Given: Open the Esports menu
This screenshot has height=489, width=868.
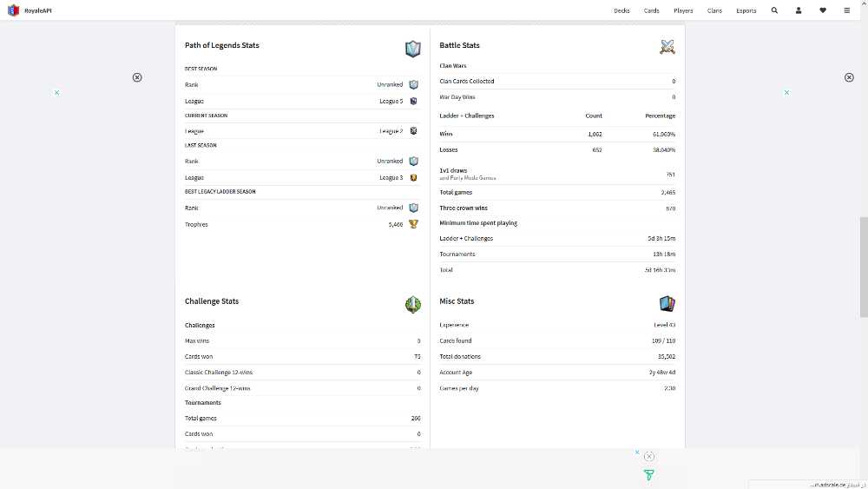Looking at the screenshot, I should 746,10.
